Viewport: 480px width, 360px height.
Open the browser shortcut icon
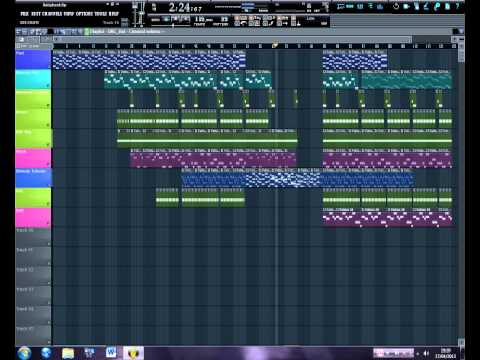tap(370, 6)
